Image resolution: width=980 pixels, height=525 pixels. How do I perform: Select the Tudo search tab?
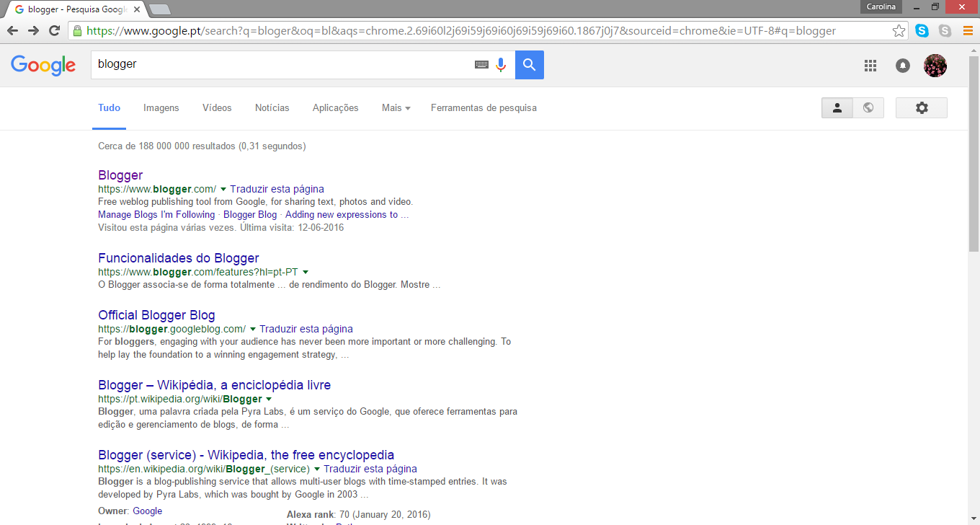pyautogui.click(x=110, y=107)
